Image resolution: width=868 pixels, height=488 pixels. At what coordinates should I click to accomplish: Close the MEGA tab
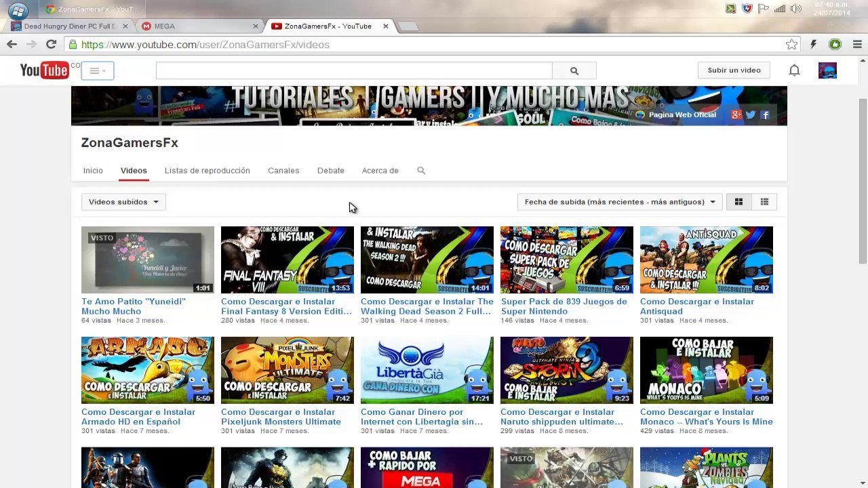pyautogui.click(x=256, y=26)
